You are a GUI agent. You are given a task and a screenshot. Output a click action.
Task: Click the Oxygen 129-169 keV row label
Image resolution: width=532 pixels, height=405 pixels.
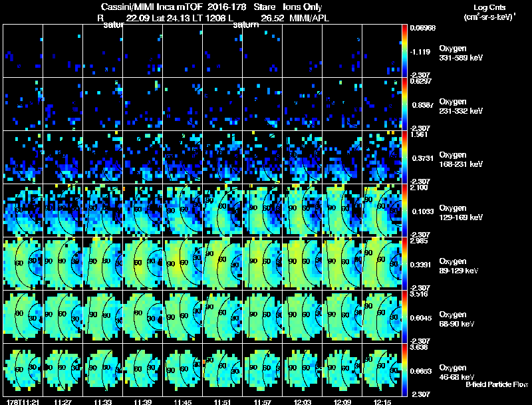pyautogui.click(x=461, y=213)
